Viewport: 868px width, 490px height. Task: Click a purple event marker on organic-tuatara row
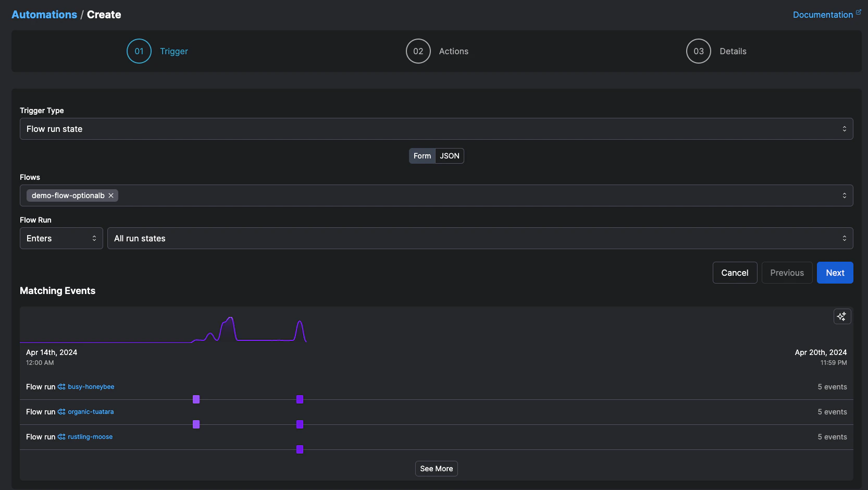pos(196,424)
